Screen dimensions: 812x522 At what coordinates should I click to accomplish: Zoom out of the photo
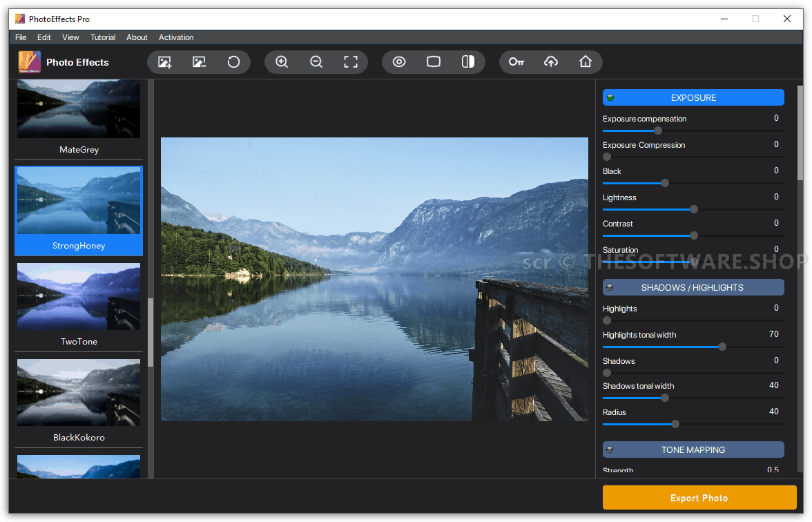click(316, 62)
